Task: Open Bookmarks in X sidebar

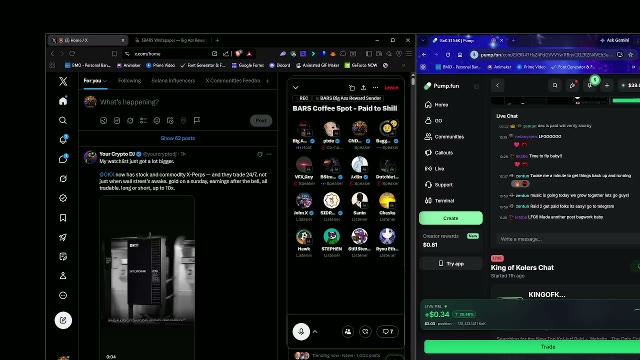Action: 63,218
